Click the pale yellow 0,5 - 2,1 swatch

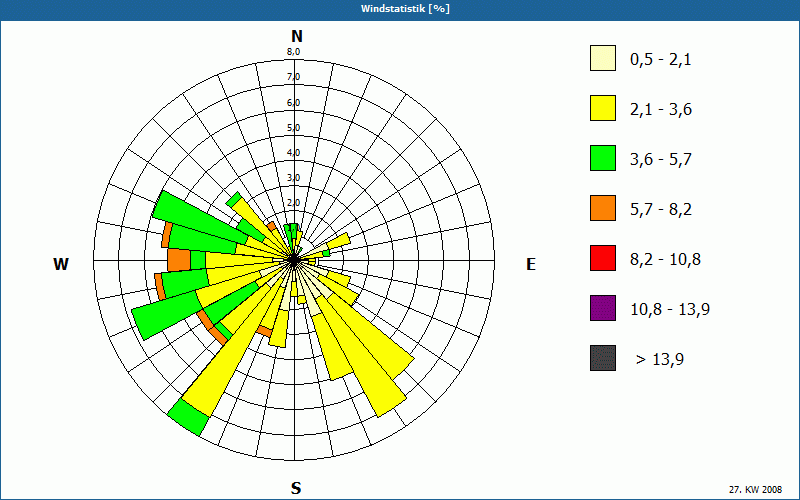603,58
